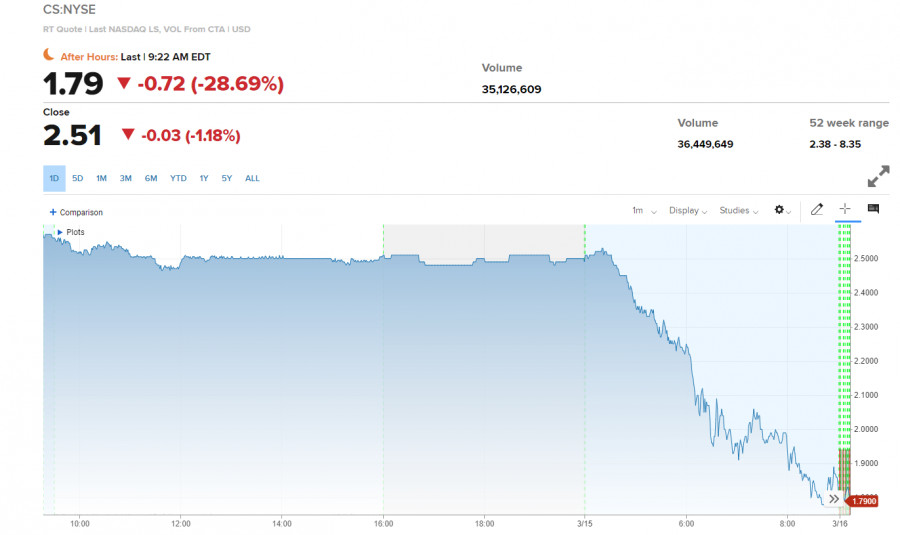Select the pencil drawing tool
This screenshot has height=535, width=900.
817,209
